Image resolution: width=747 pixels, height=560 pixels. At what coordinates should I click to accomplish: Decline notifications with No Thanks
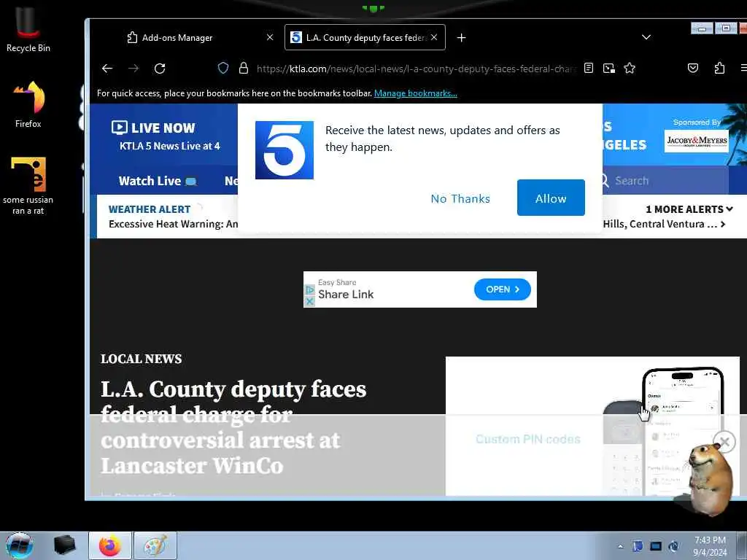click(460, 198)
